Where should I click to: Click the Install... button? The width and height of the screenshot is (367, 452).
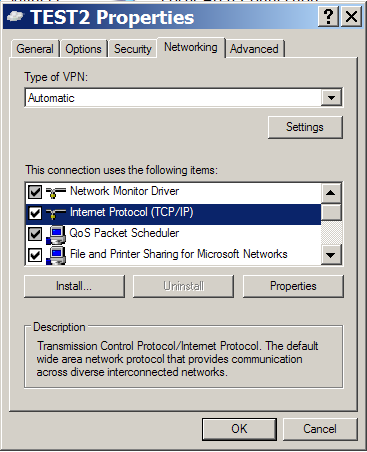[x=74, y=286]
